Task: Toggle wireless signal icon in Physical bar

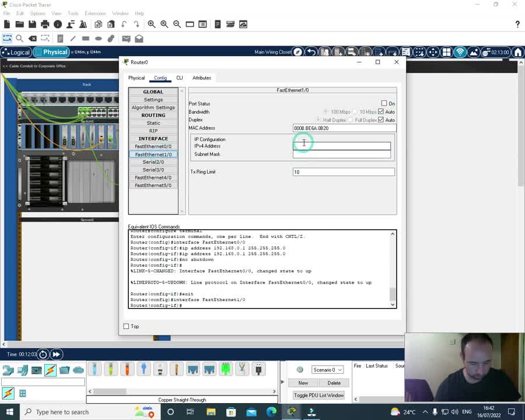Action: point(460,52)
